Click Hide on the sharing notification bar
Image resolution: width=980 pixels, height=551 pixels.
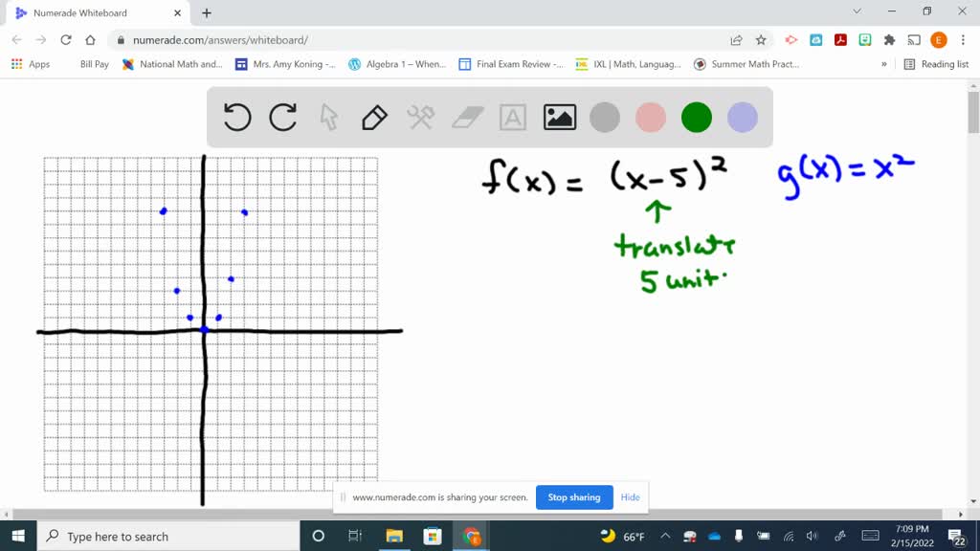(x=630, y=497)
